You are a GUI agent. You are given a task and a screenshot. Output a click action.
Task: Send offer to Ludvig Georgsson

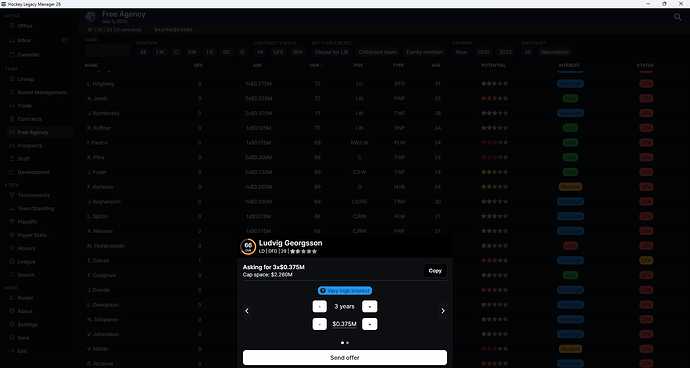click(345, 357)
